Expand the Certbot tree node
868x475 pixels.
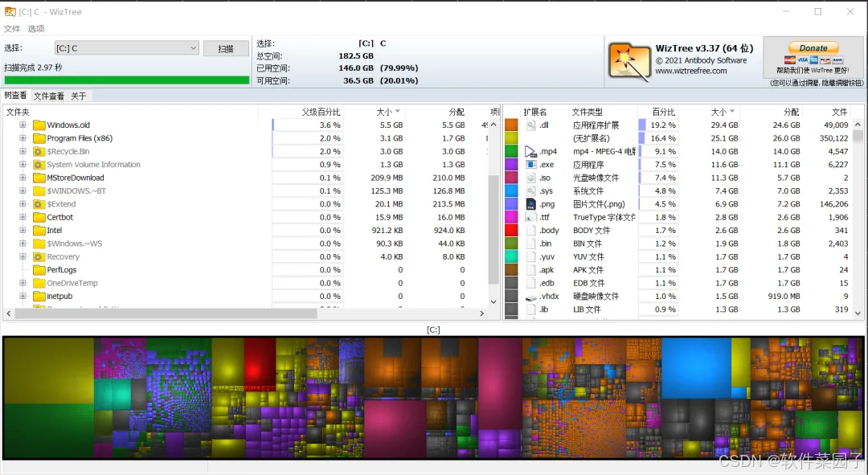[23, 217]
